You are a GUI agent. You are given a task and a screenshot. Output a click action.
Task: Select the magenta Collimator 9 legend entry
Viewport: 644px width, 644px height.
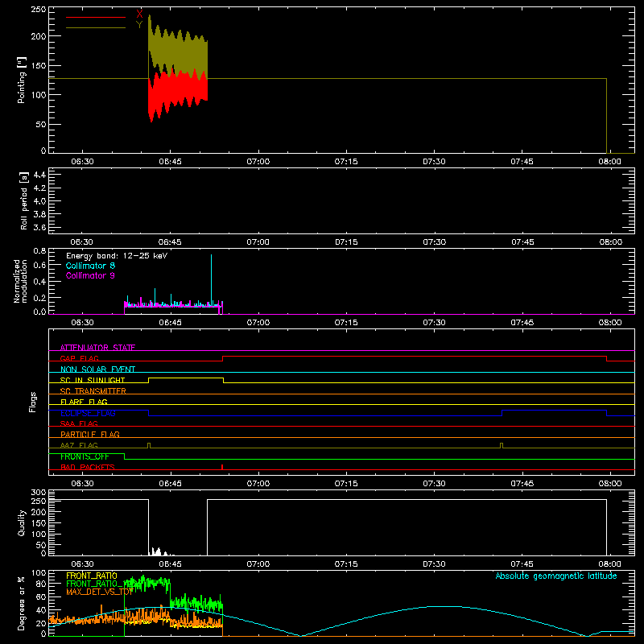(90, 275)
